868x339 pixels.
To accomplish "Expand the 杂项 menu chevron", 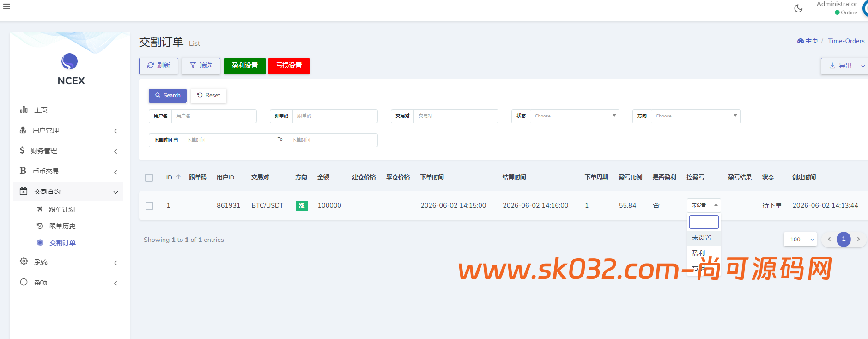I will [x=115, y=283].
